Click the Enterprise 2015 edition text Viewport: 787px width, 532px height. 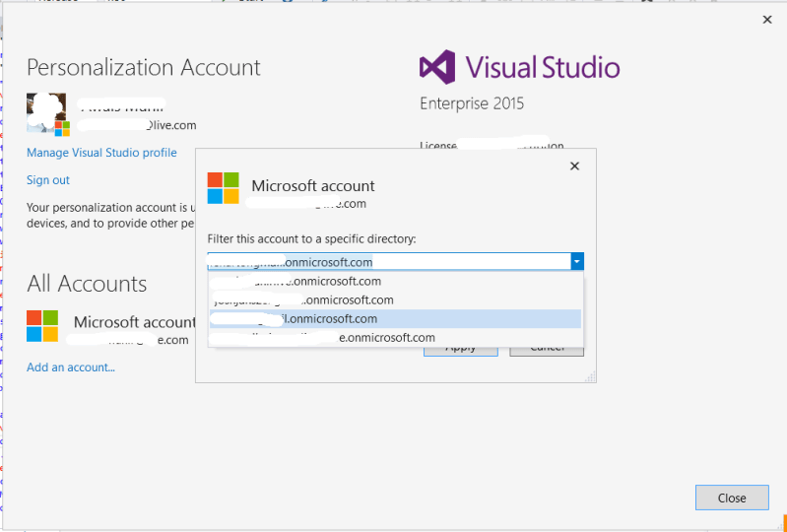pos(472,103)
